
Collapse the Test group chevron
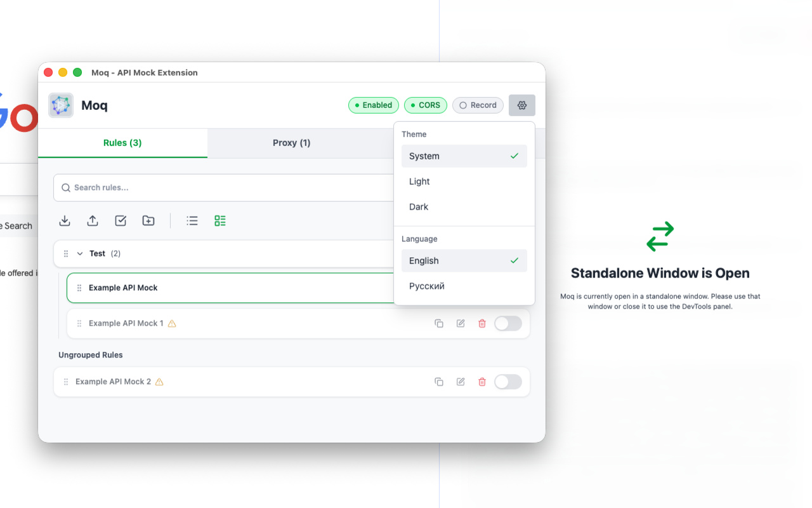point(80,253)
